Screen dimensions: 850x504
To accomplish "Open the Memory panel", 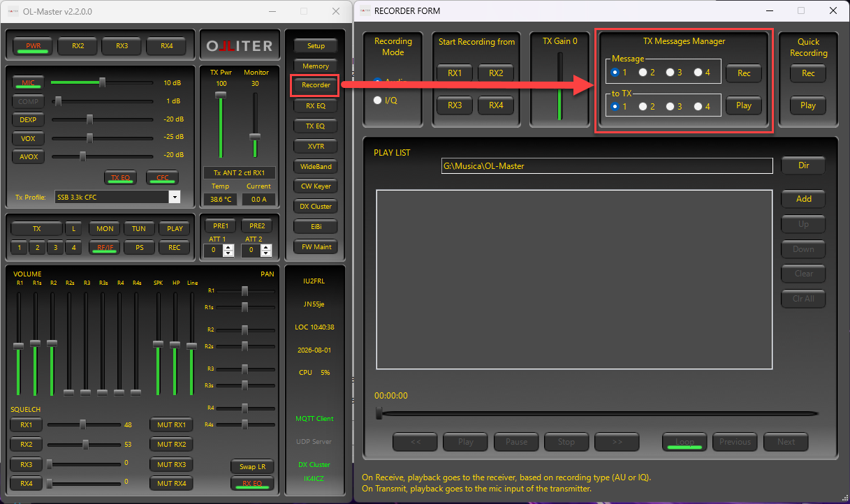I will (316, 66).
